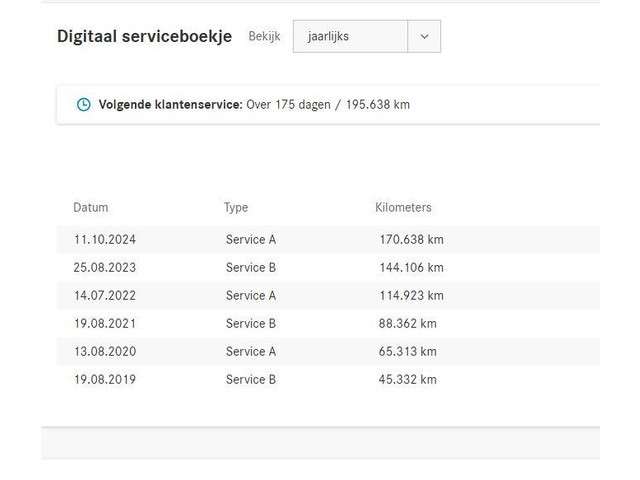
Task: Click the 170.638 km mileage value
Action: [x=411, y=240]
